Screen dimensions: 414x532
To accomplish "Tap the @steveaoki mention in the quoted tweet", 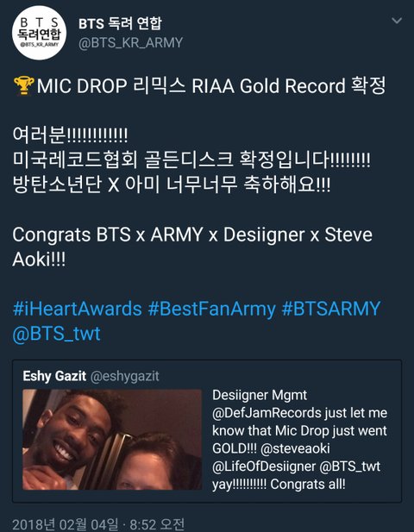I will click(295, 448).
